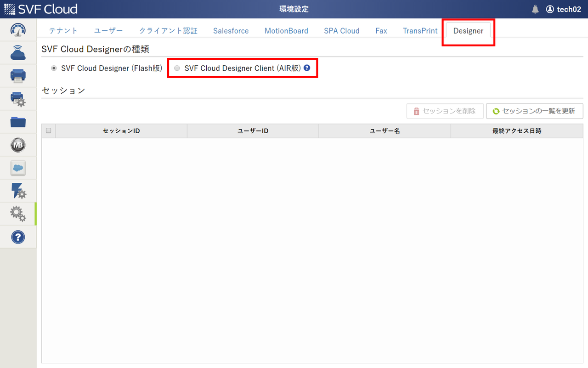Viewport: 588px width, 368px height.
Task: Select the MotionBoard MB icon in sidebar
Action: click(x=18, y=144)
